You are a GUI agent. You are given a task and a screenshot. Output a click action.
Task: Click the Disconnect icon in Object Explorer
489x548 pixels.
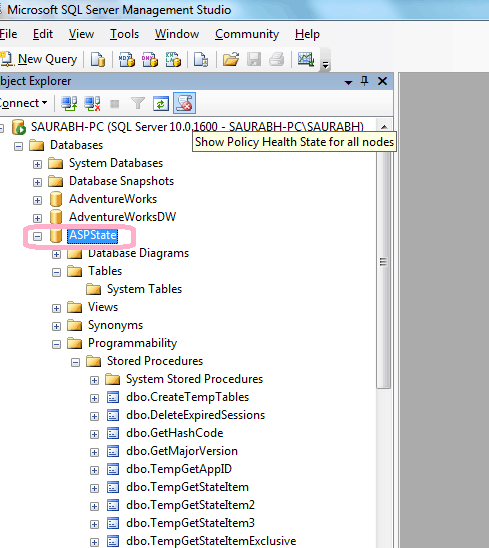click(x=92, y=103)
